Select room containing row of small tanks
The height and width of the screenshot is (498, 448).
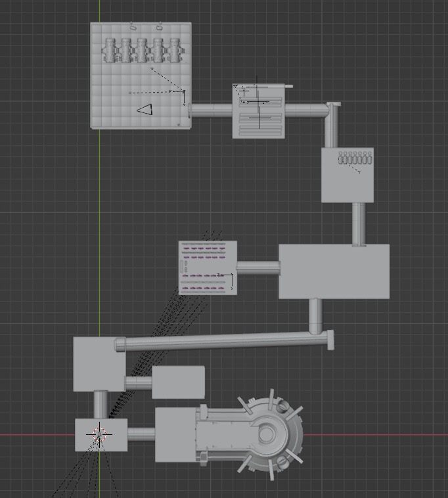(x=347, y=175)
